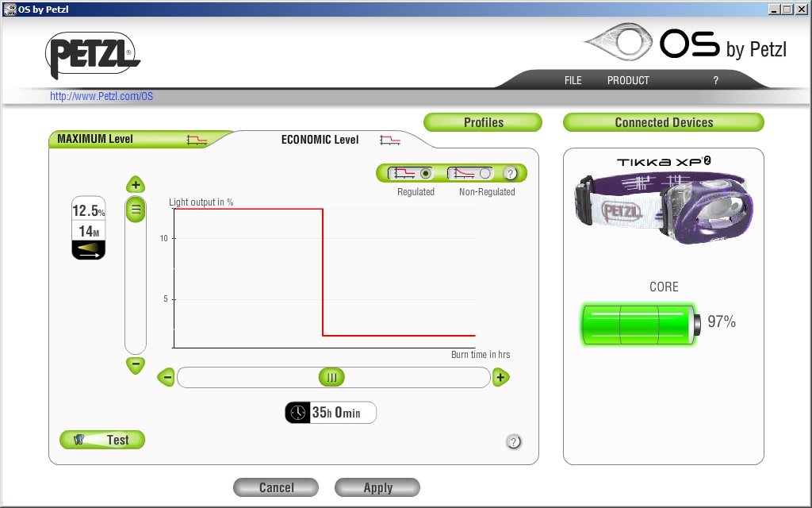
Task: Open the Profiles panel
Action: [483, 122]
